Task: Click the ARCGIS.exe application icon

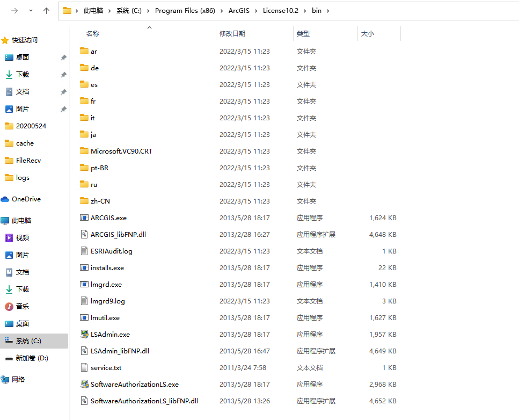Action: click(x=84, y=218)
